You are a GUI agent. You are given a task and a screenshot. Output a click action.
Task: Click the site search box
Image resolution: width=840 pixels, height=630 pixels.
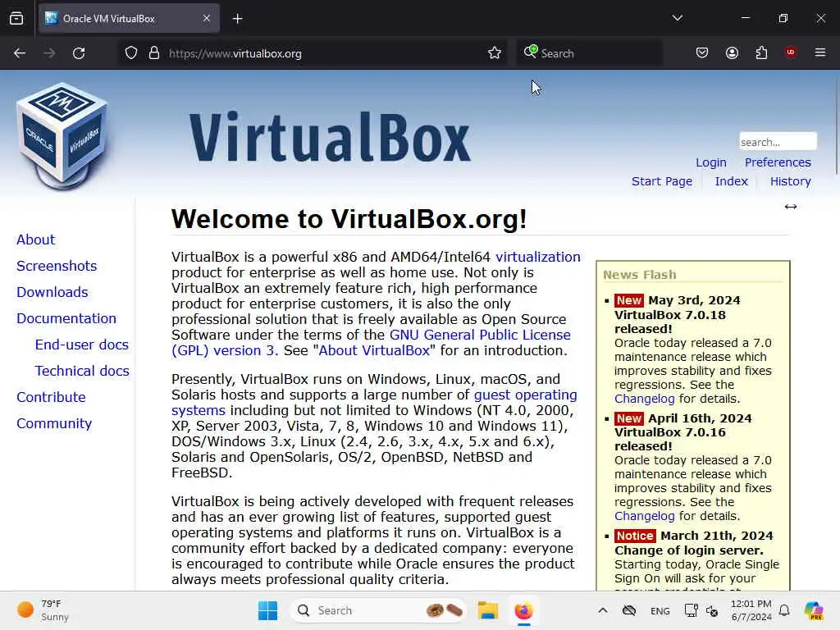(x=778, y=142)
